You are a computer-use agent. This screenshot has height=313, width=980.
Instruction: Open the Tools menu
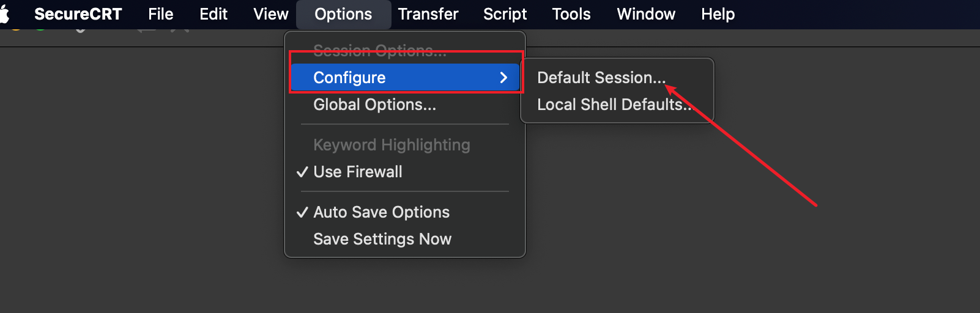click(571, 14)
